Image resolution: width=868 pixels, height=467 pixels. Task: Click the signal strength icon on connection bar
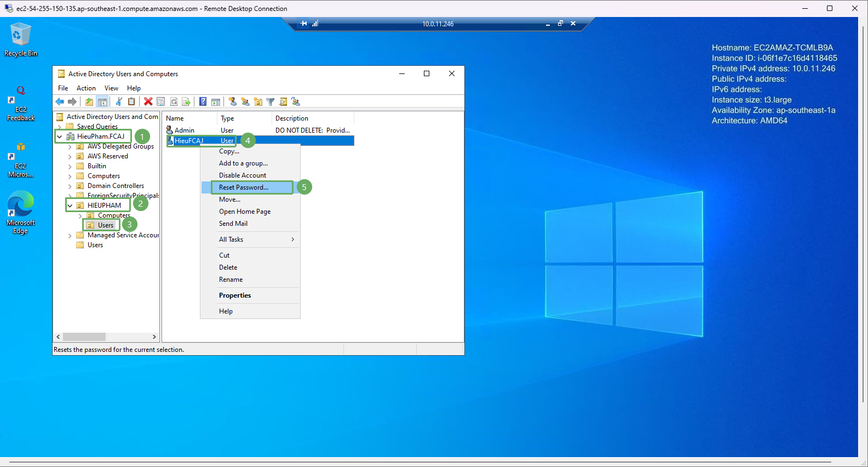click(315, 24)
